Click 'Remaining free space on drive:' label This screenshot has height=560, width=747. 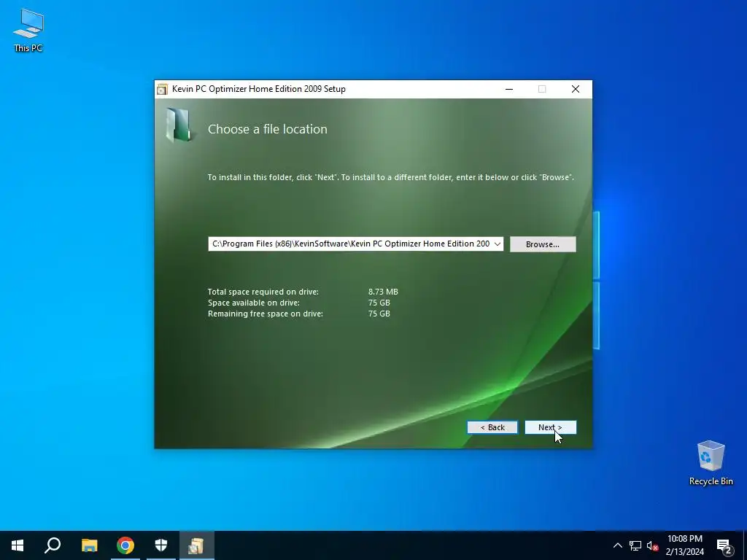[x=266, y=314]
